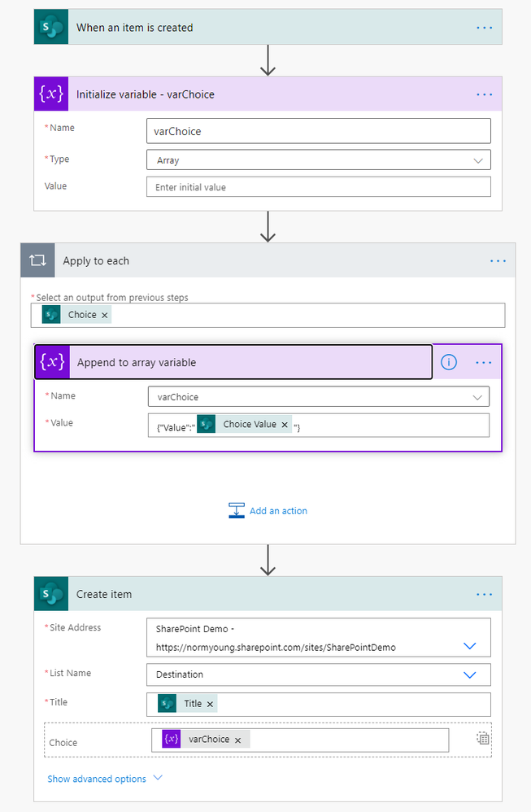Open Apply to each options menu
Screen dimensions: 531x812
[x=498, y=261]
